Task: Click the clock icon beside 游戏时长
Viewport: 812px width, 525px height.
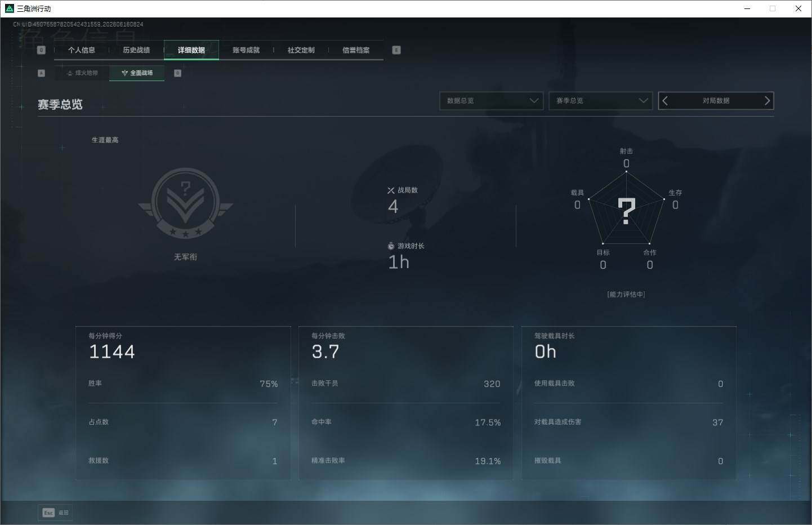Action: tap(391, 246)
